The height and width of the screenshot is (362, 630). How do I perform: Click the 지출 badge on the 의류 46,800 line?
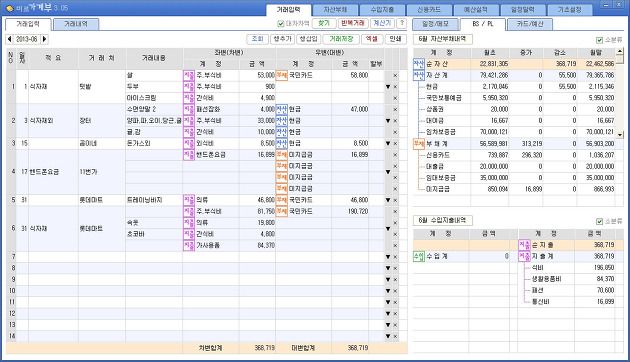(189, 200)
